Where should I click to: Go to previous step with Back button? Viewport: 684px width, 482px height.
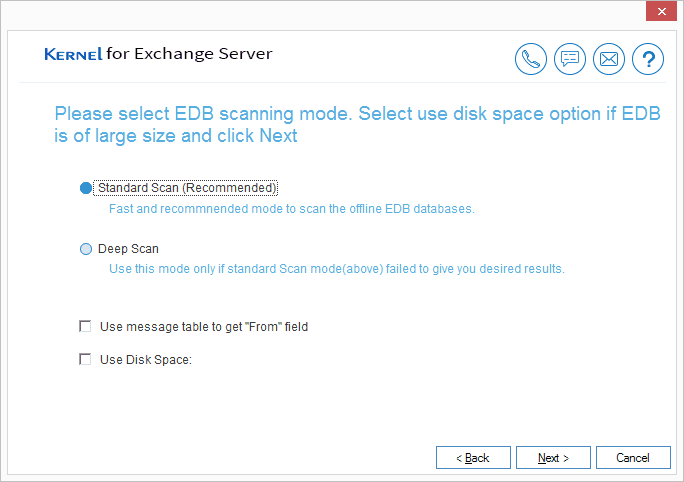tap(473, 457)
